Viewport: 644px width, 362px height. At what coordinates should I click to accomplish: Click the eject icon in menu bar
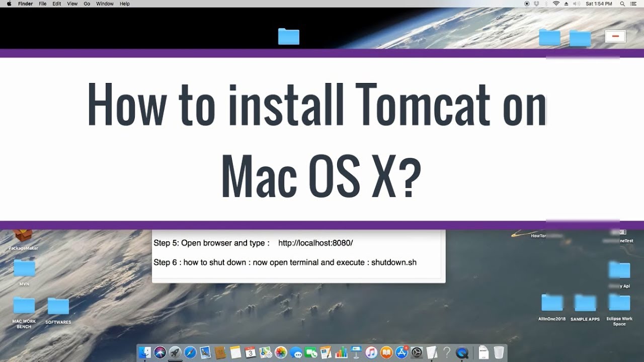point(567,4)
